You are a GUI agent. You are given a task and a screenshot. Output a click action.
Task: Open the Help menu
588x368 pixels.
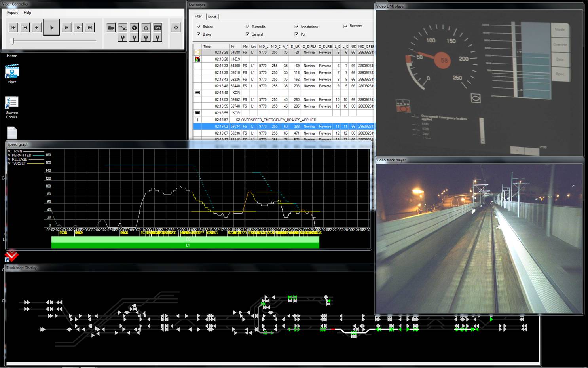coord(27,13)
